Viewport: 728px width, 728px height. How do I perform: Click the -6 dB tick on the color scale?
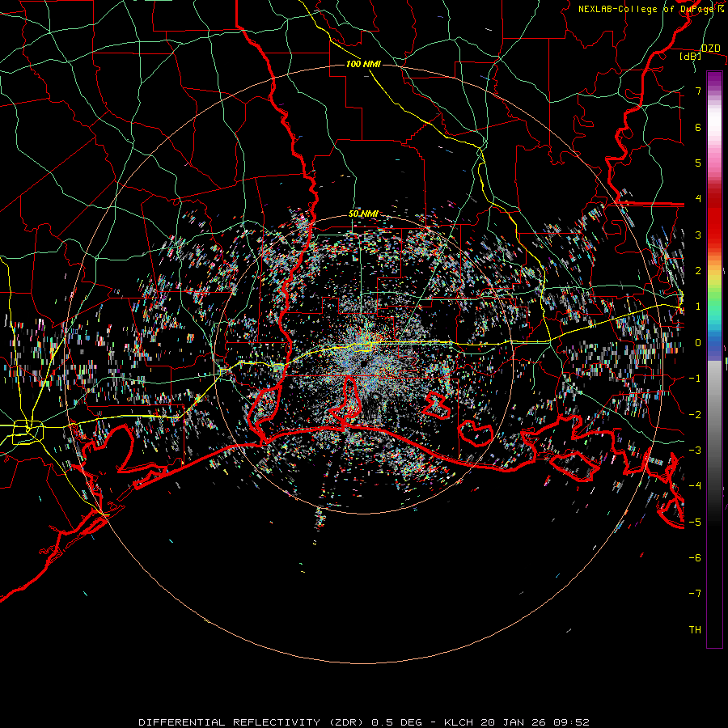[x=695, y=558]
